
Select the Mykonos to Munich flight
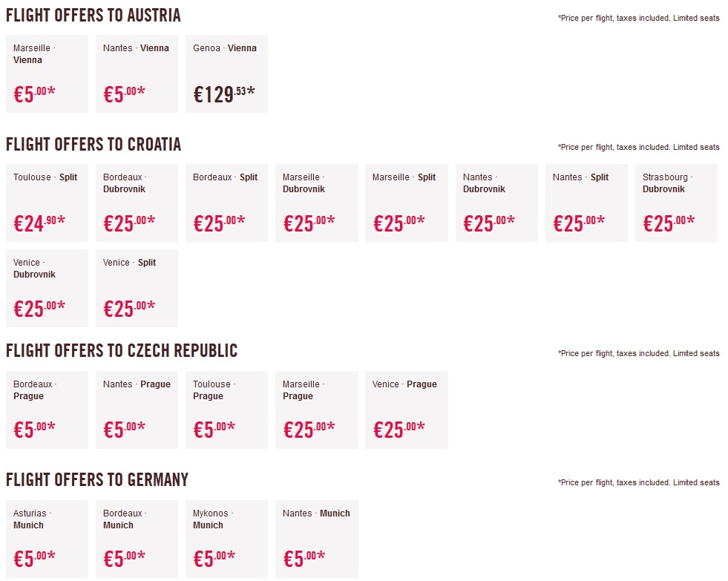[226, 539]
